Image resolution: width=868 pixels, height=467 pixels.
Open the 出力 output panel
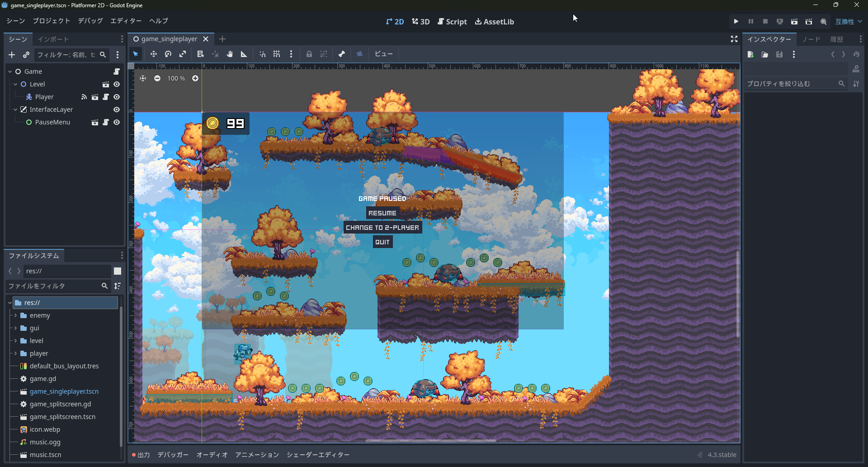141,455
